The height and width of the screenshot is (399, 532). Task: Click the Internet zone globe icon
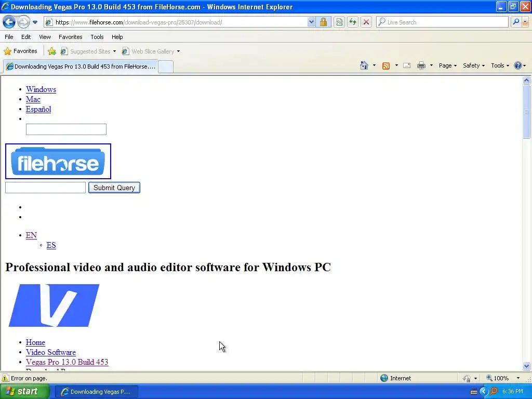click(x=384, y=378)
